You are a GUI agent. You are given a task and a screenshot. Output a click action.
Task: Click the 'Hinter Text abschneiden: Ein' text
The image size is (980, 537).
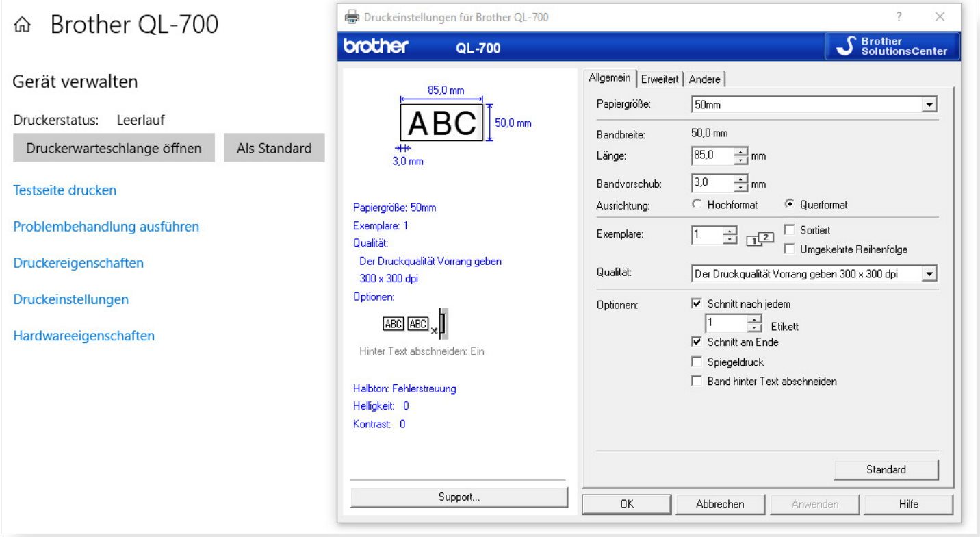[422, 351]
